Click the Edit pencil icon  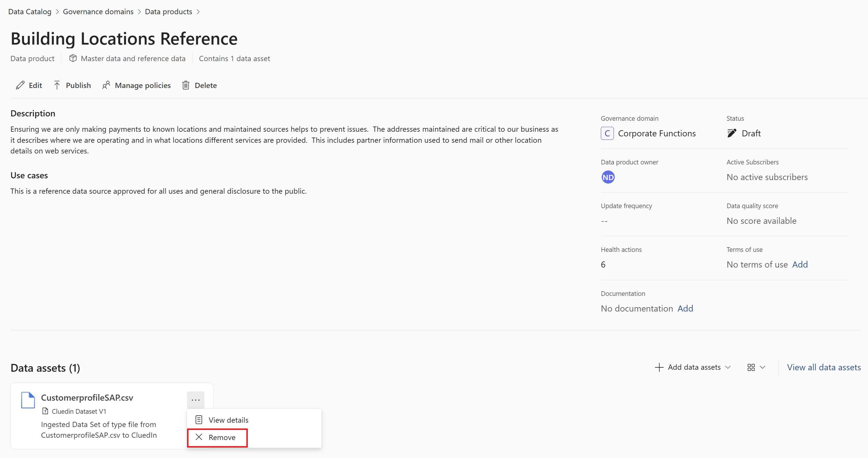20,85
